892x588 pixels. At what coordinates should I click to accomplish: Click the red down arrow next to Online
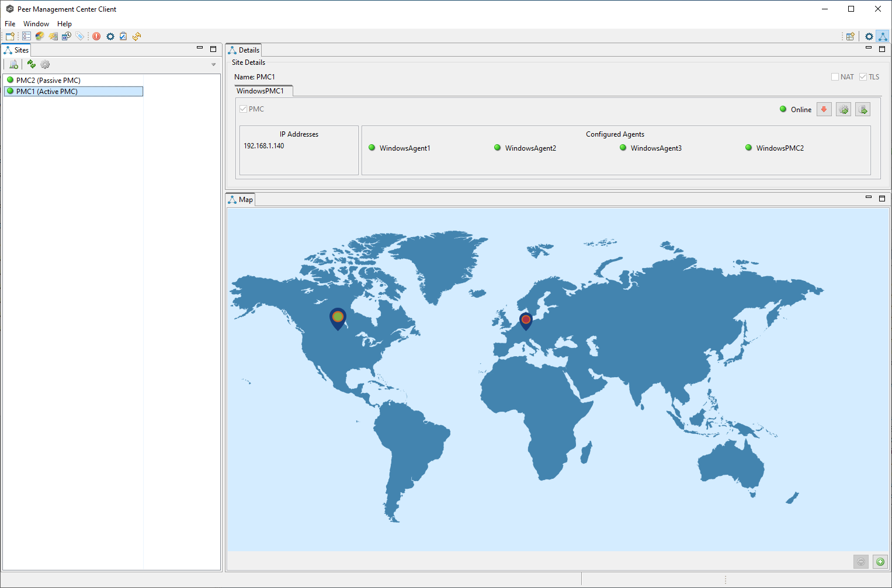pyautogui.click(x=824, y=109)
